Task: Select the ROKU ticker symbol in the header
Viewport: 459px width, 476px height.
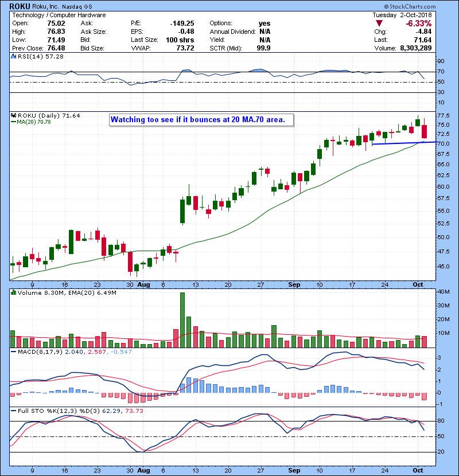Action: pos(20,6)
